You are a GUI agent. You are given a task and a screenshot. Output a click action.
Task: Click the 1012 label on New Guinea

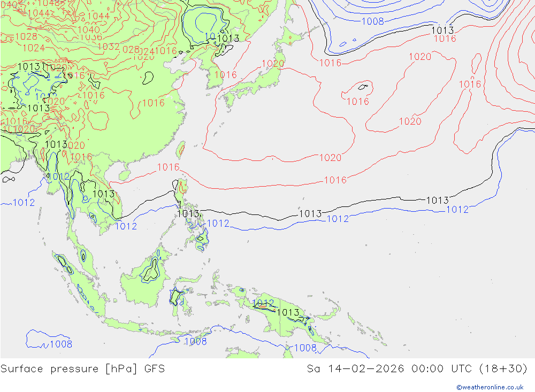(263, 303)
